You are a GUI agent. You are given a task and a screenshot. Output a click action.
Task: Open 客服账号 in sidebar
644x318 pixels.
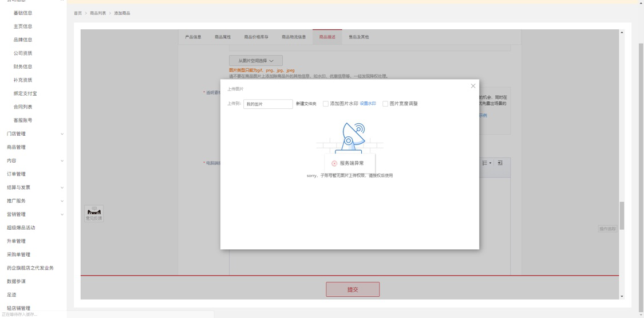[23, 120]
